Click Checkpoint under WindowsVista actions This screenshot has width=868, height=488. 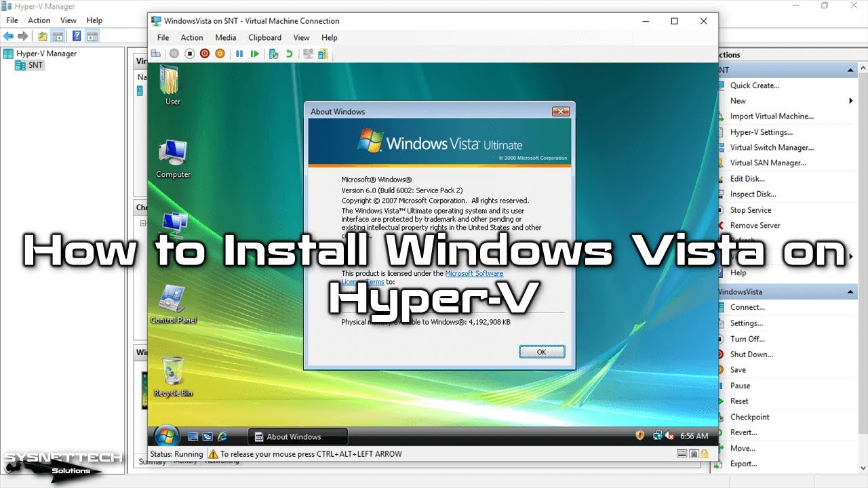[x=750, y=417]
